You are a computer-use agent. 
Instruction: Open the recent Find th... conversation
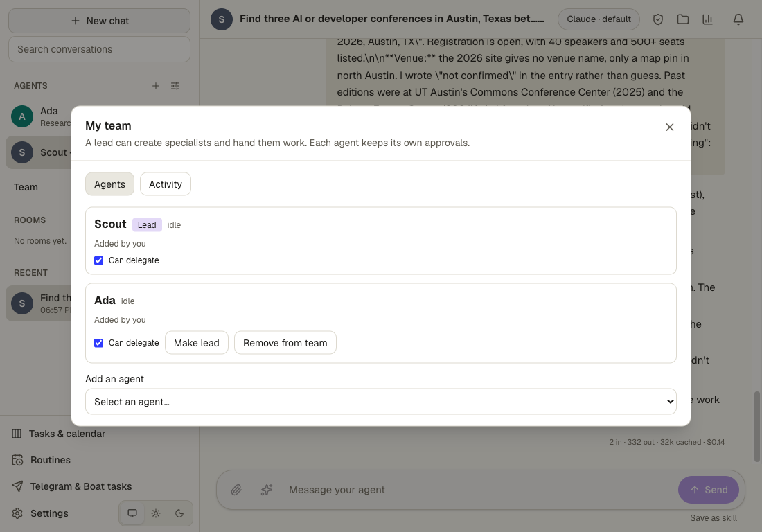(39, 303)
